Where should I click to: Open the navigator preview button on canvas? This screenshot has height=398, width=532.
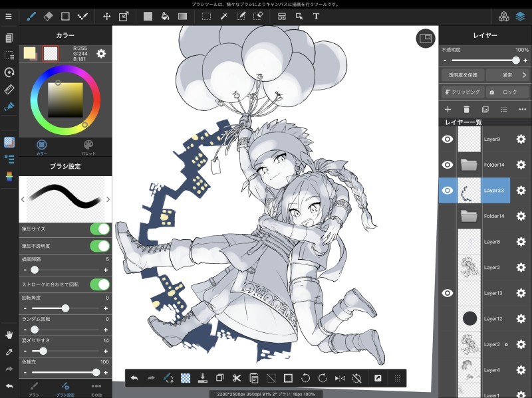coord(426,39)
